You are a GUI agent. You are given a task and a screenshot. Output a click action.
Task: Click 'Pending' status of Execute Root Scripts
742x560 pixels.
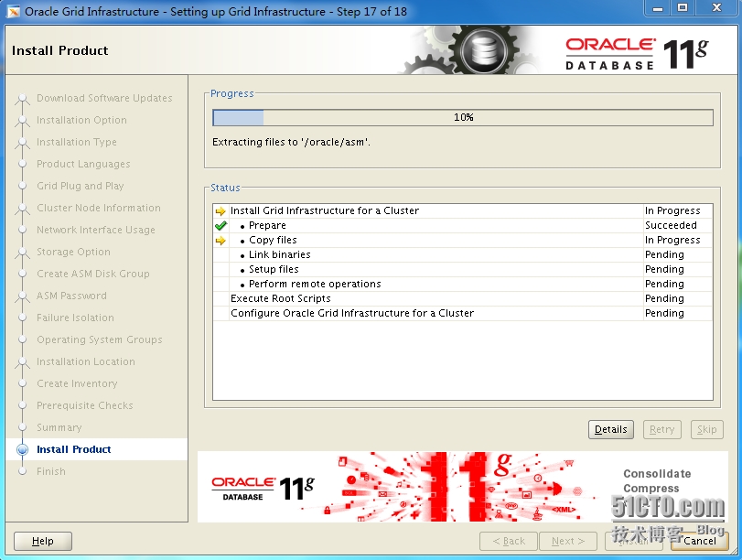point(664,298)
